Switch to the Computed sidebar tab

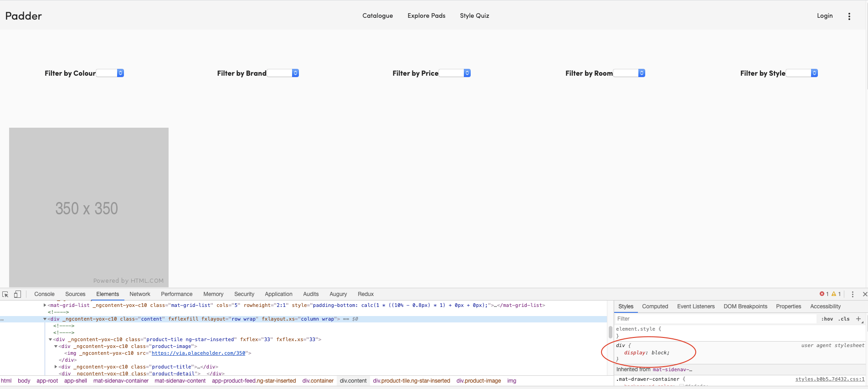tap(655, 306)
